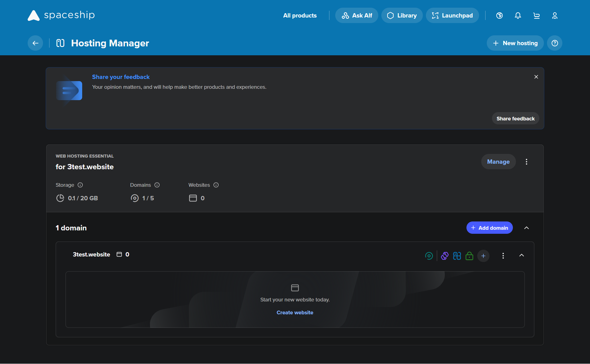590x364 pixels.
Task: Click the teal domain icon in 3test.website row
Action: (x=429, y=256)
